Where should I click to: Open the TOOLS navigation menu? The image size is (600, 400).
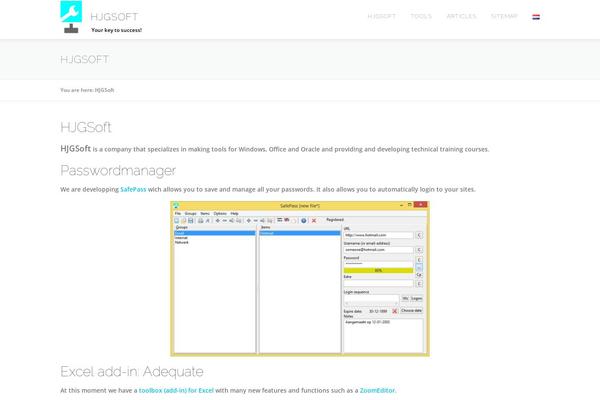(421, 16)
